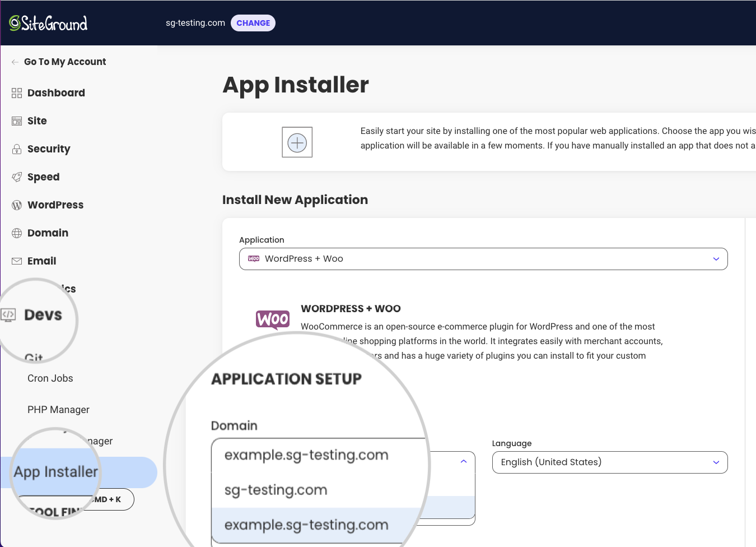Image resolution: width=756 pixels, height=547 pixels.
Task: Click the Dashboard grid icon
Action: (x=17, y=93)
